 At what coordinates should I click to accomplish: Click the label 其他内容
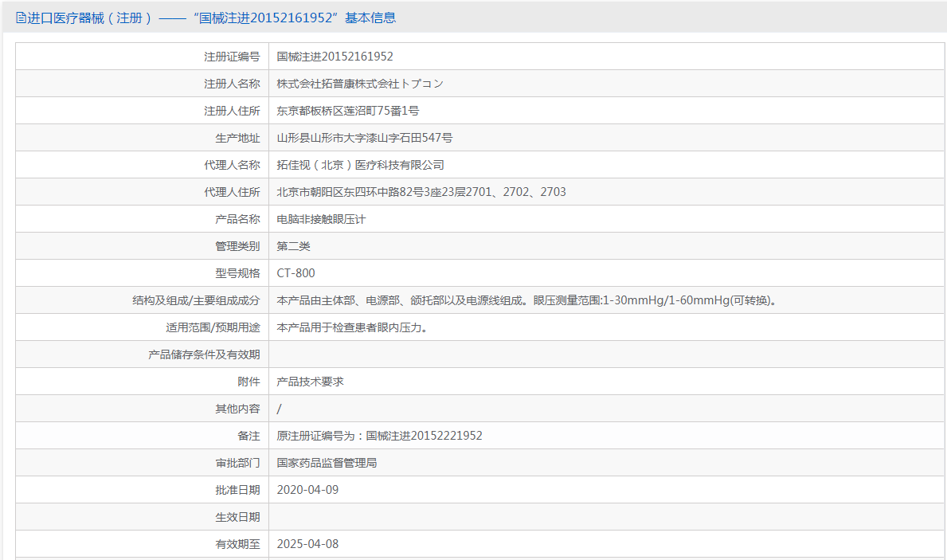click(237, 409)
